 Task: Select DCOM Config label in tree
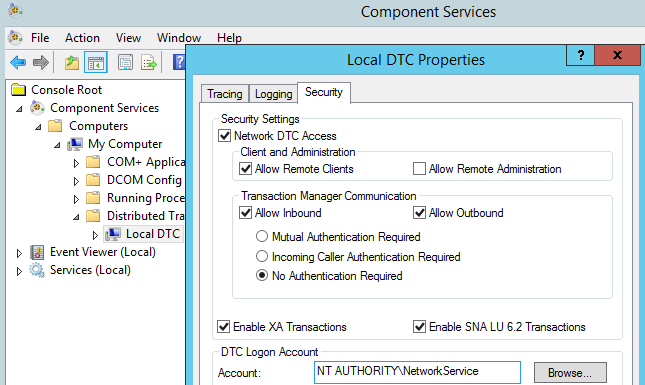(x=144, y=180)
